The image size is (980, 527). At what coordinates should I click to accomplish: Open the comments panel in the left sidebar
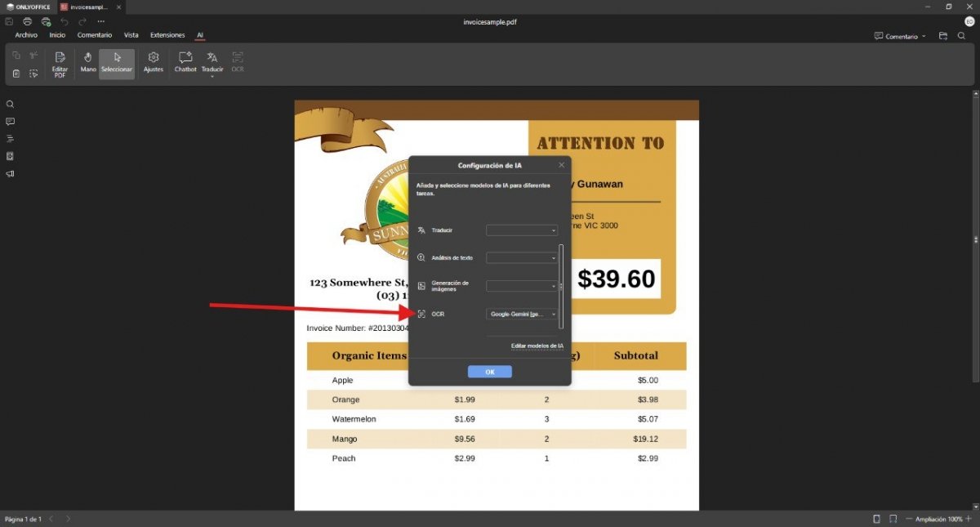pyautogui.click(x=11, y=122)
